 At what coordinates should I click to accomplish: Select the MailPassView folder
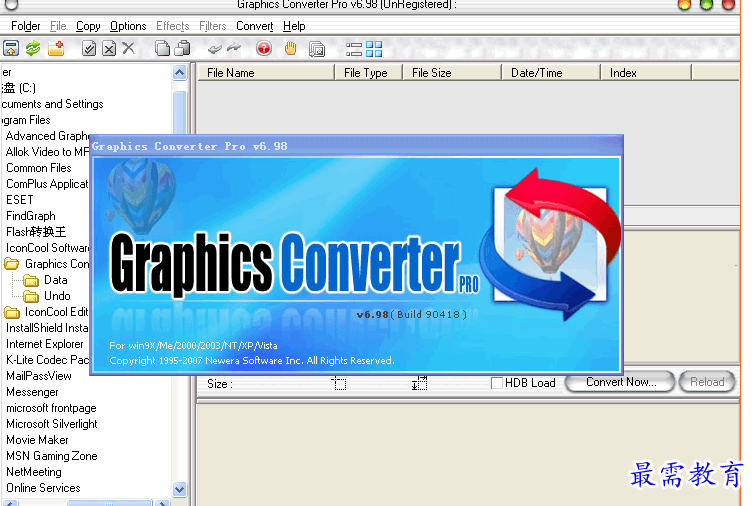pos(39,376)
